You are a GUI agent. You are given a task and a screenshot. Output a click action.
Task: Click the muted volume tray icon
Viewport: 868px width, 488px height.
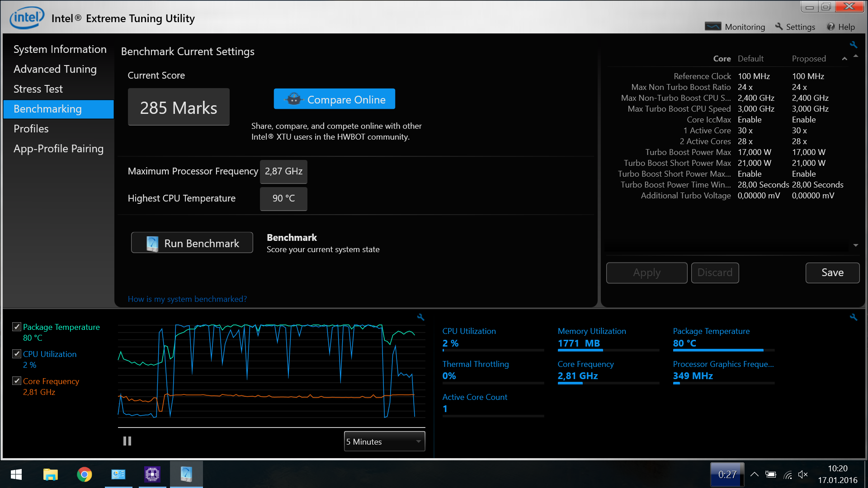pyautogui.click(x=803, y=474)
